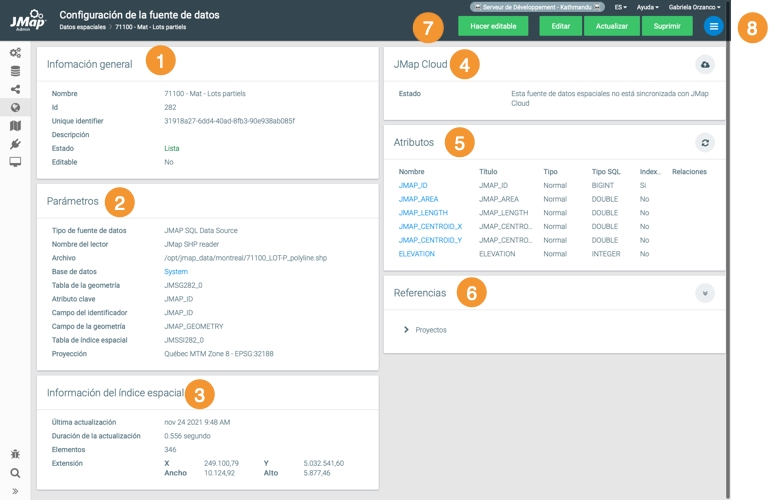Open the blue hamburger menu button
Screen dimensions: 772x500
[713, 27]
